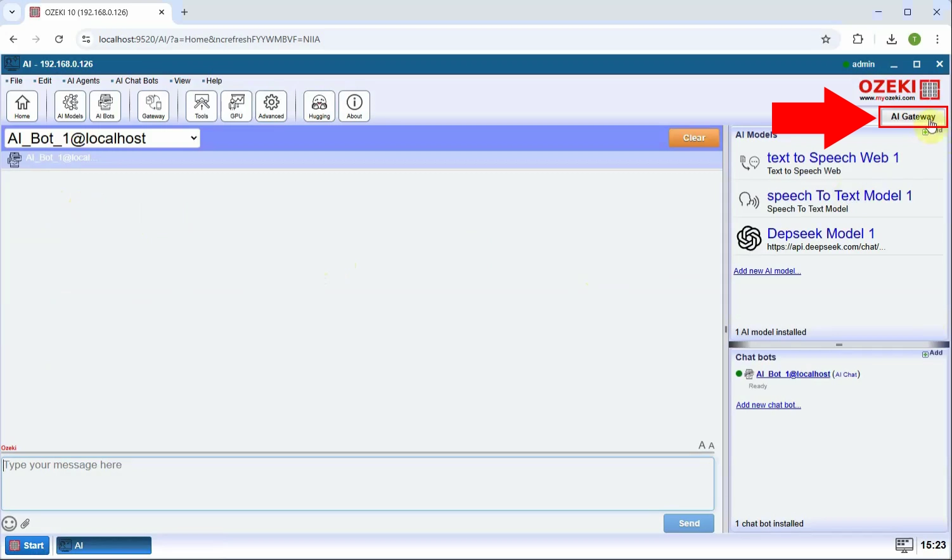
Task: Open the Depseek Model 1 link
Action: pos(821,234)
